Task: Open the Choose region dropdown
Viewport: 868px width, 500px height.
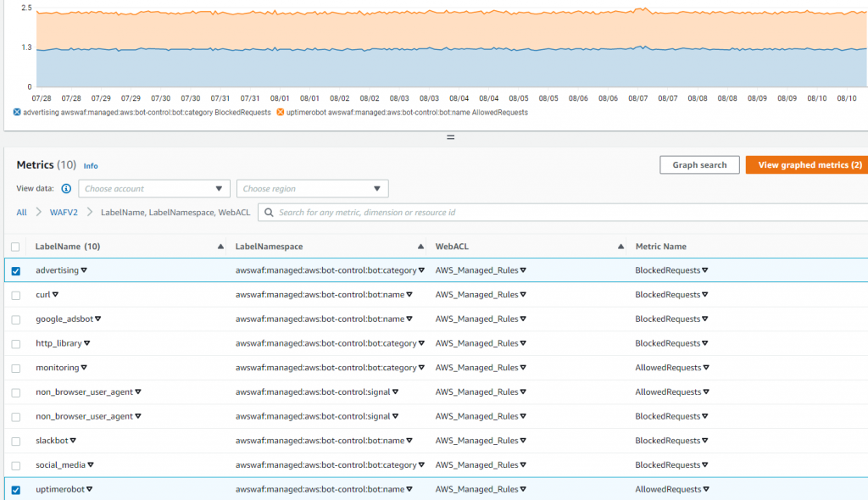Action: coord(312,189)
